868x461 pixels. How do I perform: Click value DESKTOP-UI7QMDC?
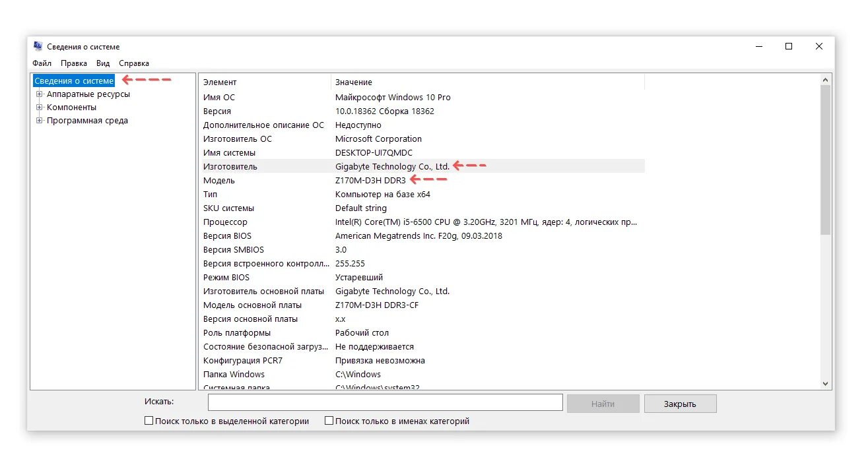374,153
